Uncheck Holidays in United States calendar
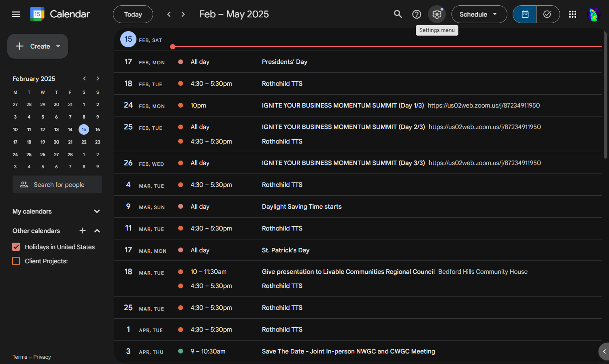This screenshot has width=609, height=364. tap(16, 247)
